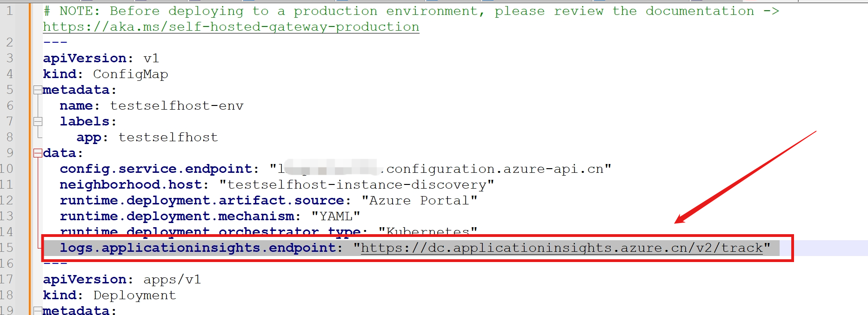Open the aka.ms self-hosted-gateway-production link

click(x=231, y=27)
